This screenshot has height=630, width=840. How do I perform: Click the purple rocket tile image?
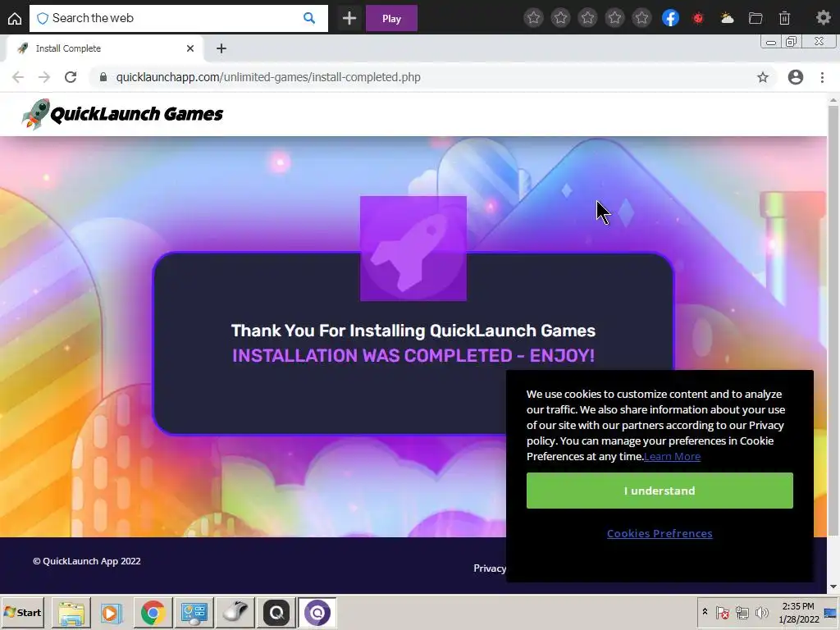coord(413,249)
